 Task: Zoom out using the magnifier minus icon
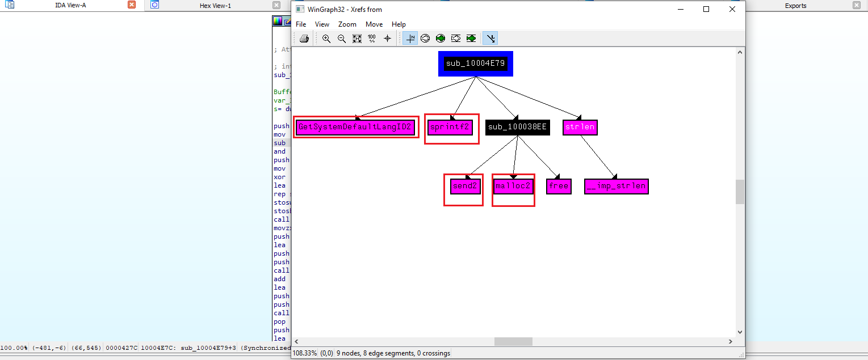coord(342,39)
